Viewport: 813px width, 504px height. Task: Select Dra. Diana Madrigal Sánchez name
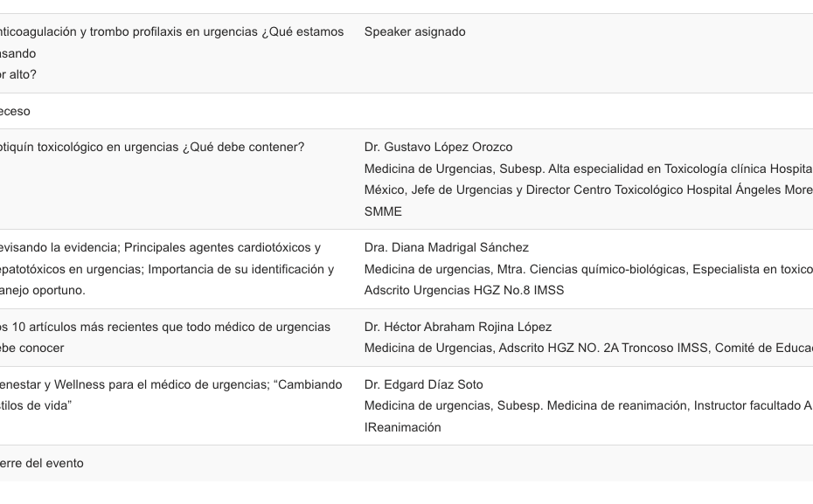coord(447,247)
